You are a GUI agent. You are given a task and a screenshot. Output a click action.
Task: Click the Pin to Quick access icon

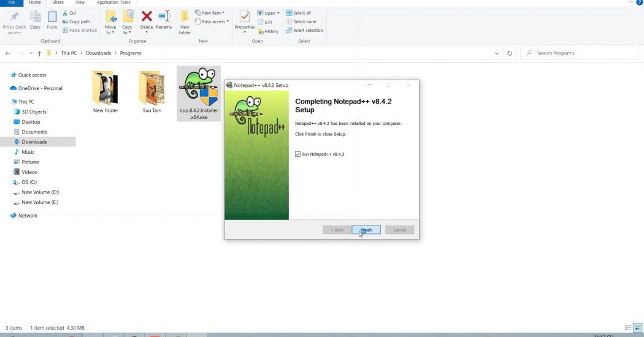(x=14, y=17)
